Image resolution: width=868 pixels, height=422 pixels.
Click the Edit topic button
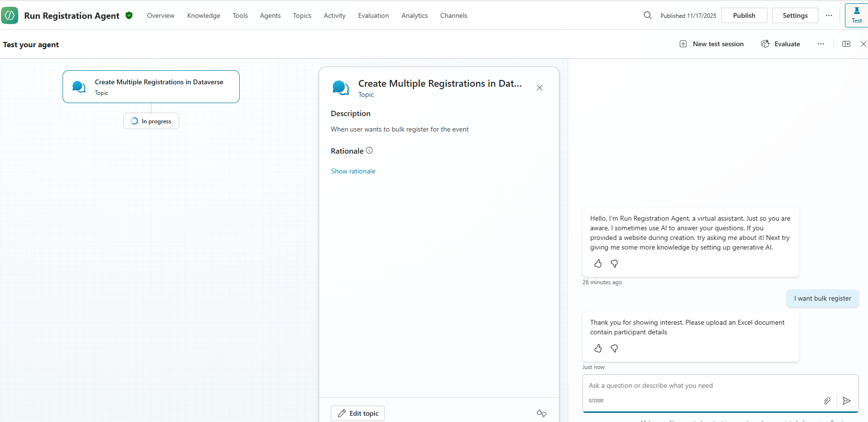(358, 413)
